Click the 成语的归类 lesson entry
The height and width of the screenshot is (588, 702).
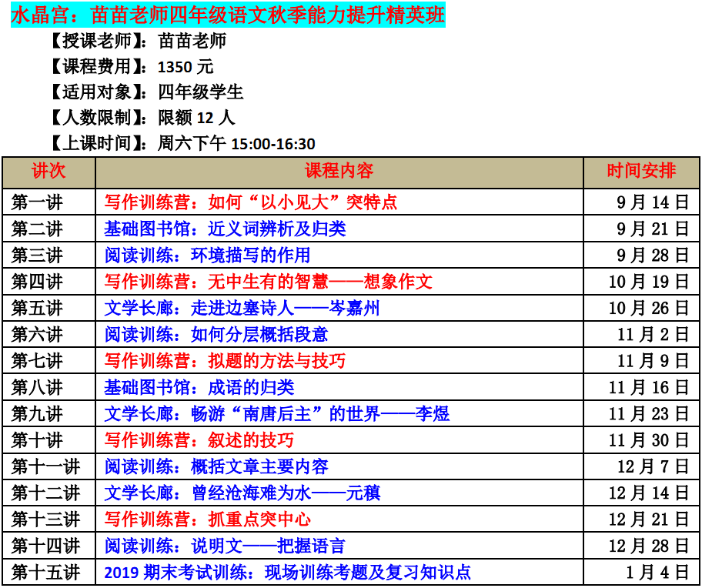tap(199, 387)
